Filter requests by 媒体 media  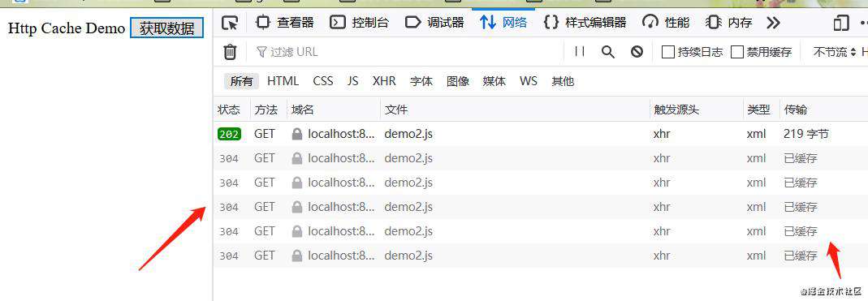pyautogui.click(x=494, y=81)
